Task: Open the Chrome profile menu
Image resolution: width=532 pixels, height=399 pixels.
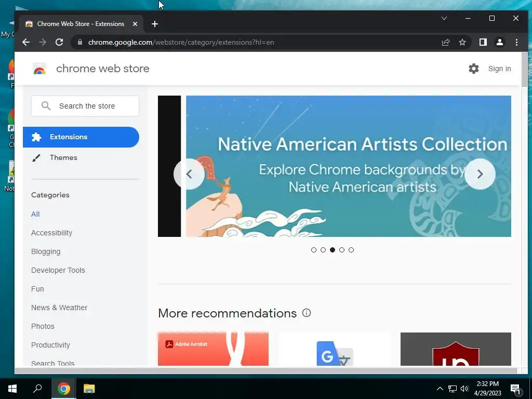Action: [499, 42]
